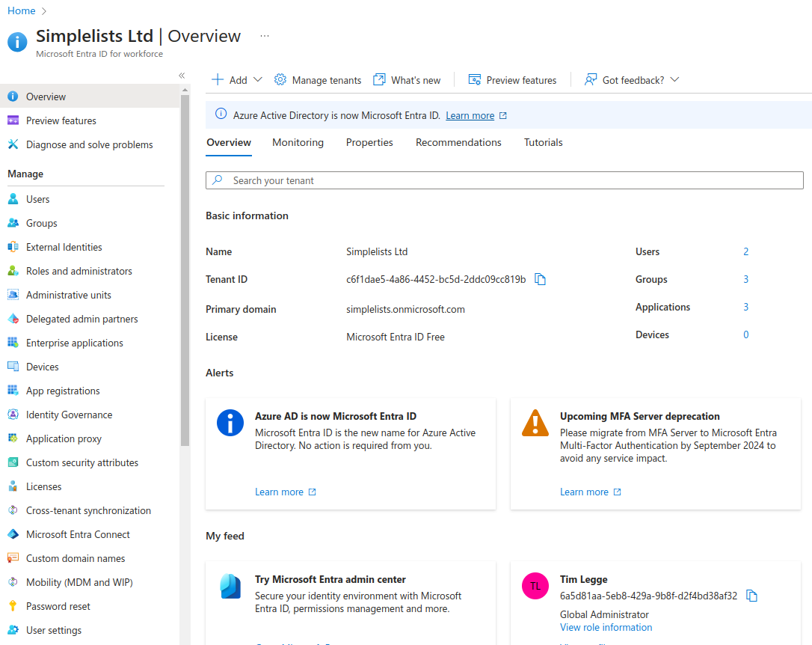Click the Overview info icon in sidebar
Viewport: 812px width, 645px height.
pos(13,97)
